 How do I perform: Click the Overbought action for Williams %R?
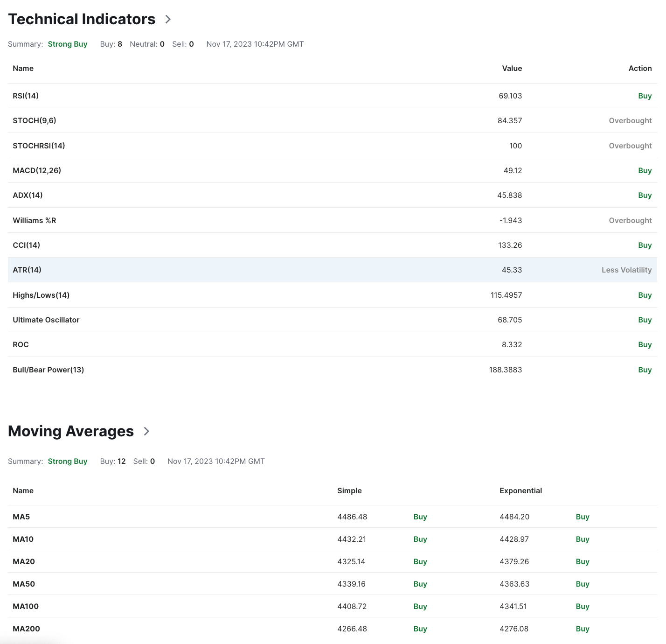pyautogui.click(x=631, y=220)
